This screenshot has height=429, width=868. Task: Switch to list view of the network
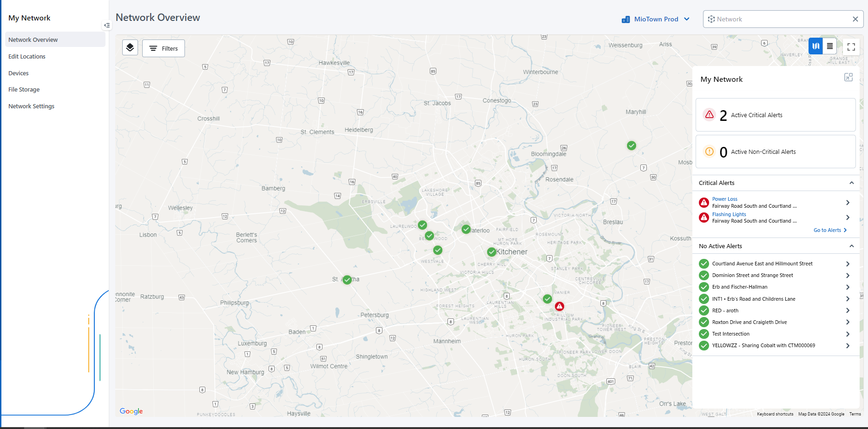coord(830,46)
